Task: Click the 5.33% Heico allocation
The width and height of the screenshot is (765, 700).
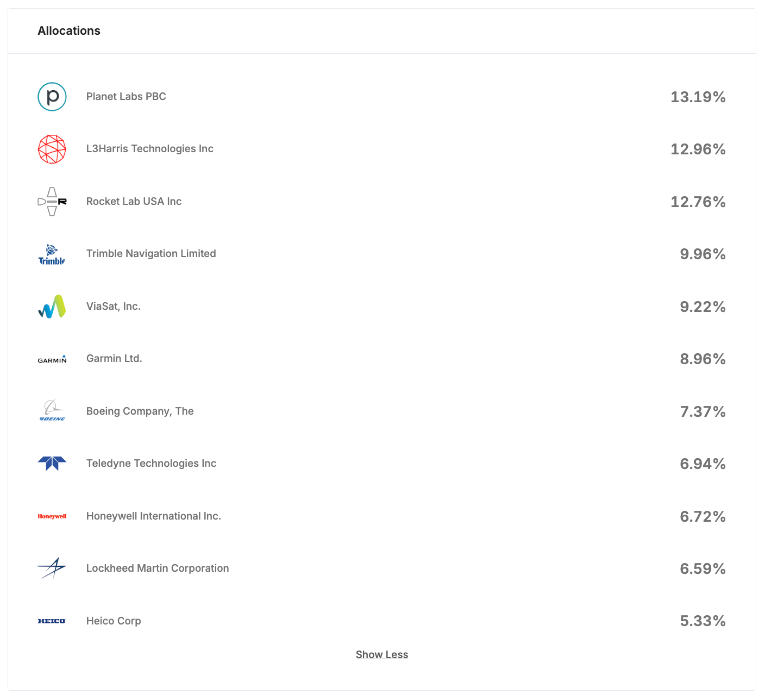Action: [x=703, y=621]
